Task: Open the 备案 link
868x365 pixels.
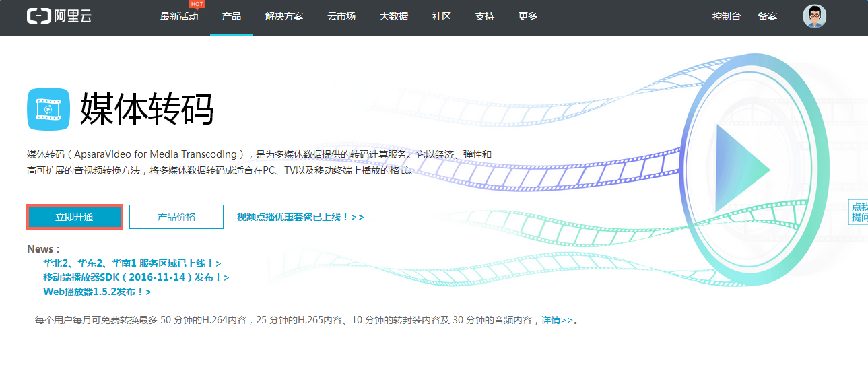Action: pyautogui.click(x=768, y=16)
